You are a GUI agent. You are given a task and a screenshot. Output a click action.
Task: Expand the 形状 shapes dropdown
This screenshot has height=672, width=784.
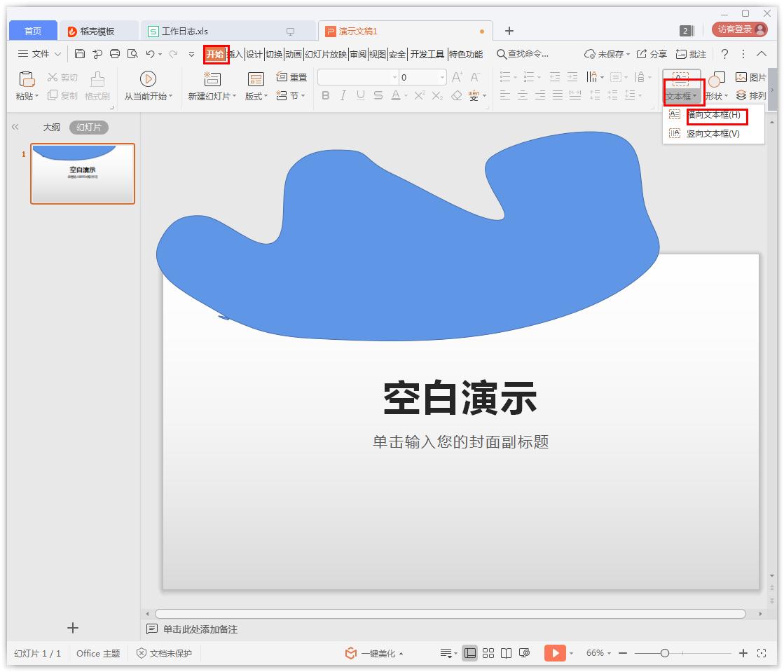point(717,96)
